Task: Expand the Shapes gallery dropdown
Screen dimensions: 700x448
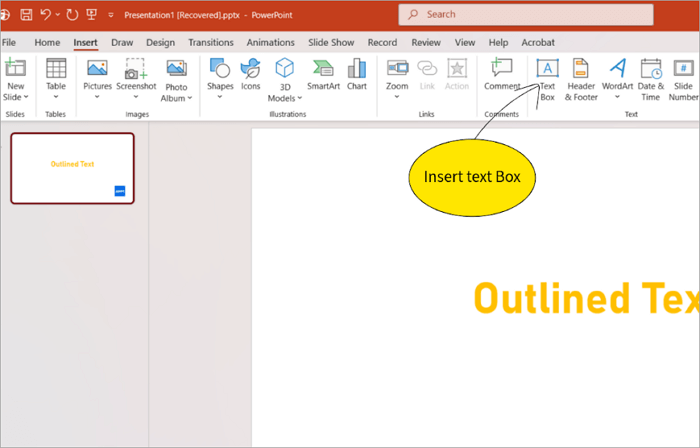Action: 220,97
